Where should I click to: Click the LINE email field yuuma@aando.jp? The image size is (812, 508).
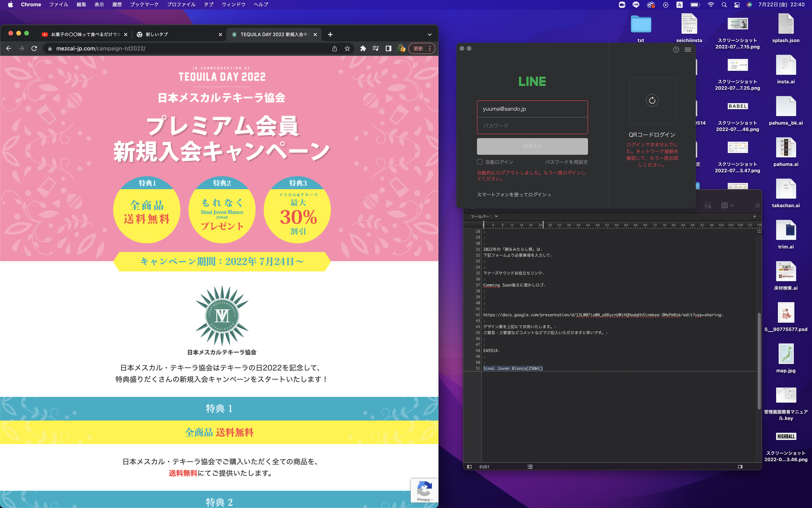[x=532, y=109]
